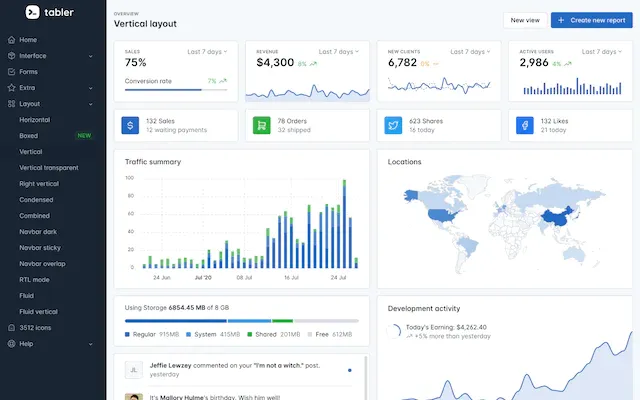The image size is (640, 400).
Task: Click the Revenue 8% trend arrow icon
Action: click(x=313, y=64)
